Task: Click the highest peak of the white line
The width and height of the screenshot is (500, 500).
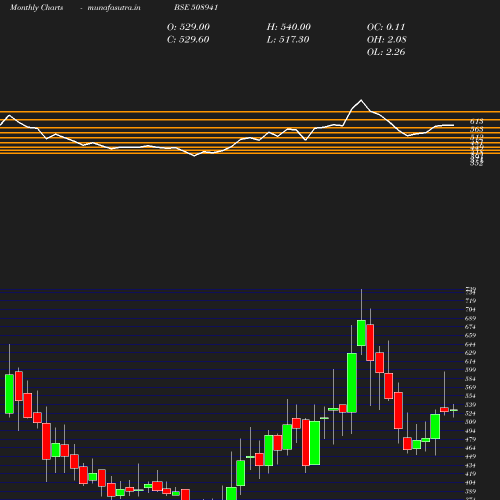Action: 361,100
